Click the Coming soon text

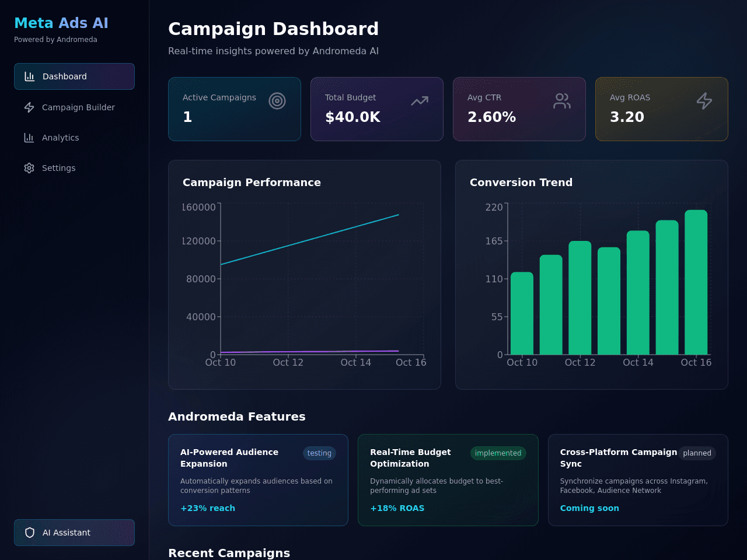point(589,508)
